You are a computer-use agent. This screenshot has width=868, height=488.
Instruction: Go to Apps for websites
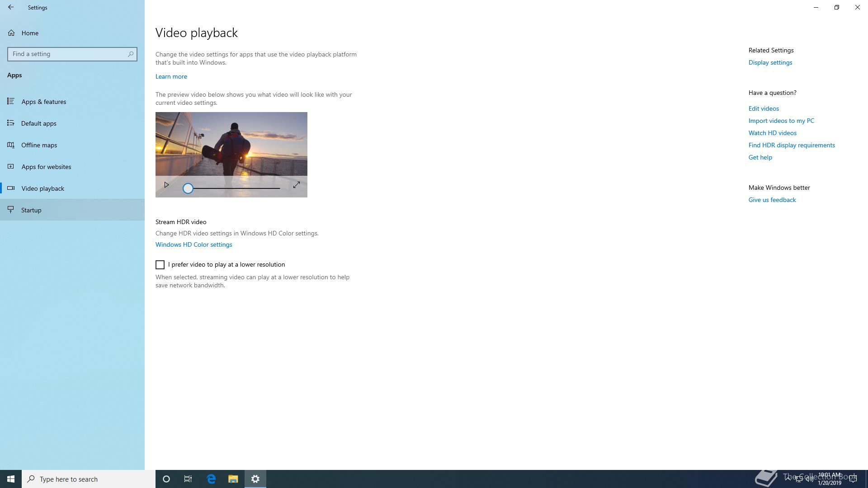(x=46, y=167)
